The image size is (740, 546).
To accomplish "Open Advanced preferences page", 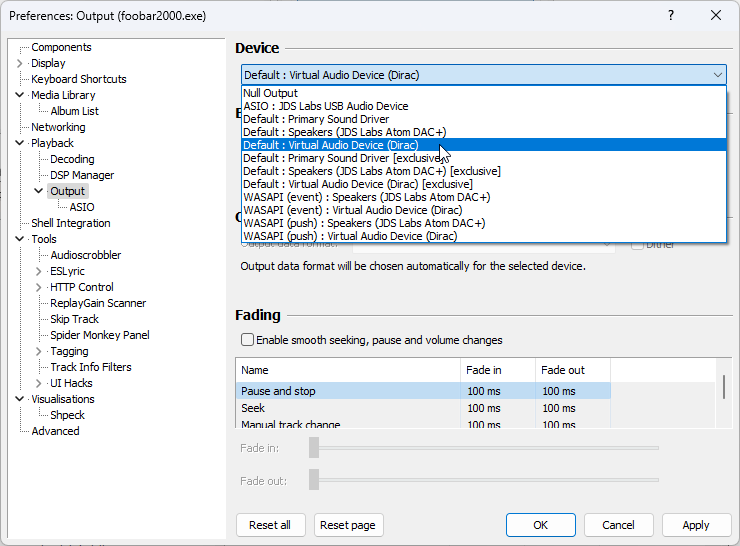I will click(x=55, y=431).
